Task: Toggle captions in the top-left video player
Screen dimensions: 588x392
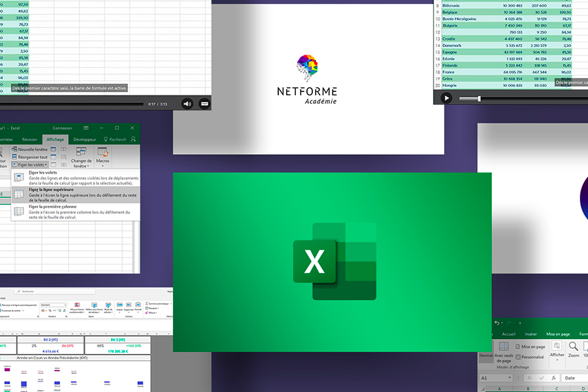Action: pos(204,104)
